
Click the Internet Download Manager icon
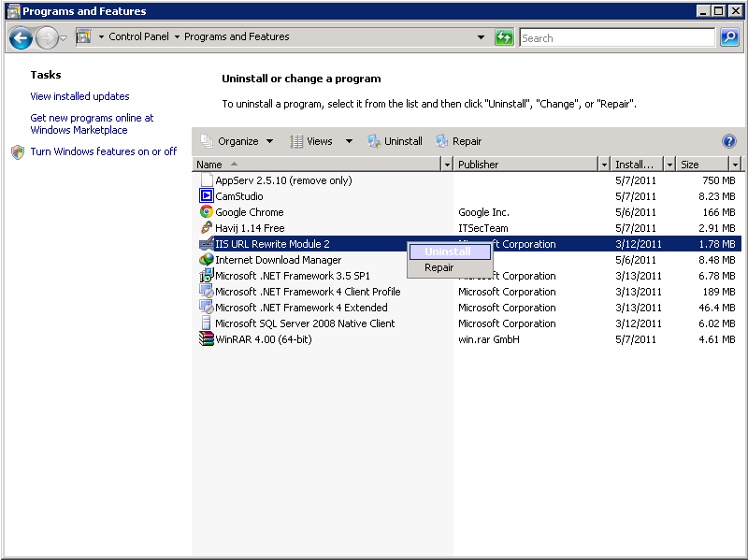207,260
